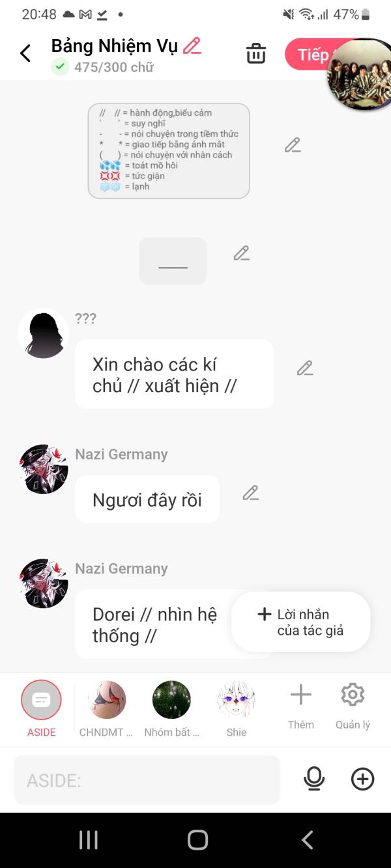391x868 pixels.
Task: Edit the title Bảng Nhiệm Vụ pencil icon
Action: click(192, 46)
